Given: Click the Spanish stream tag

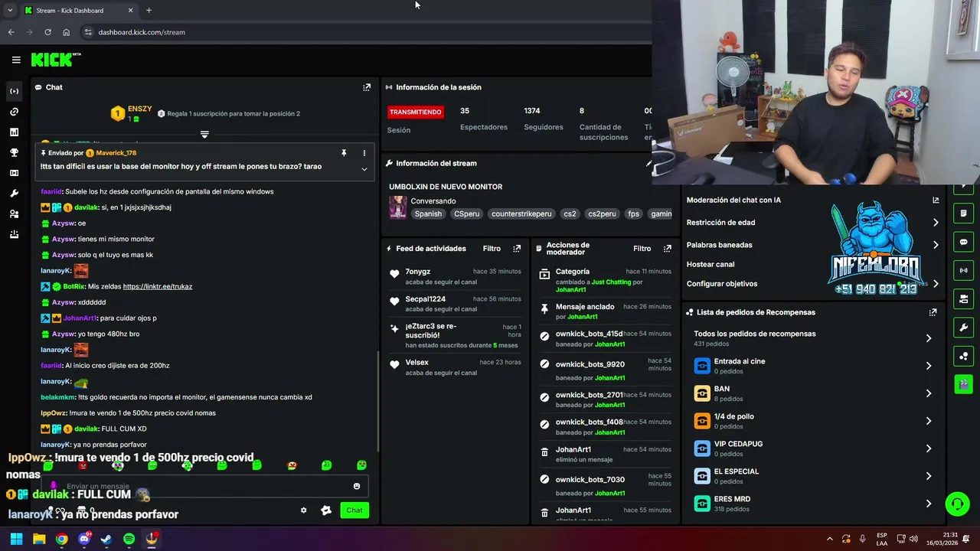Looking at the screenshot, I should (428, 214).
